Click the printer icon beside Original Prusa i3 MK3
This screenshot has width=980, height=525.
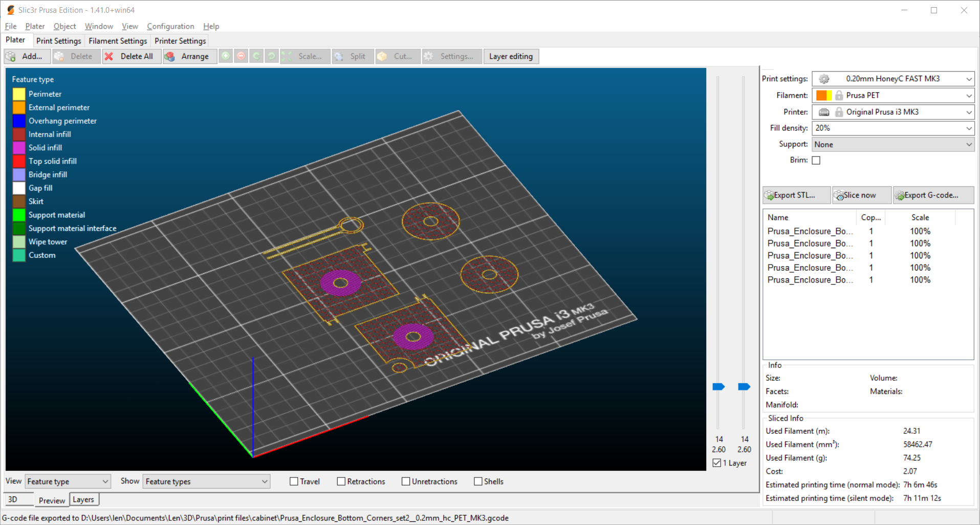coord(825,112)
